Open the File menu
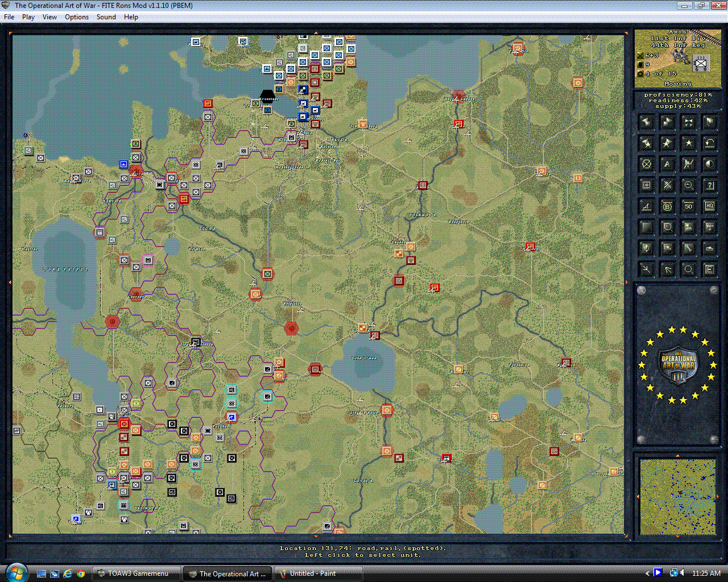 pyautogui.click(x=9, y=17)
